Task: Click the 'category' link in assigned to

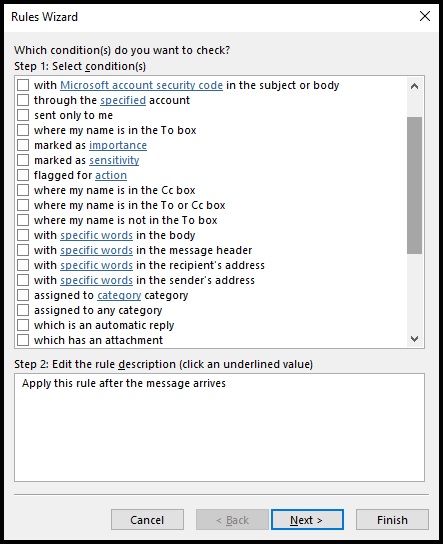Action: [119, 295]
